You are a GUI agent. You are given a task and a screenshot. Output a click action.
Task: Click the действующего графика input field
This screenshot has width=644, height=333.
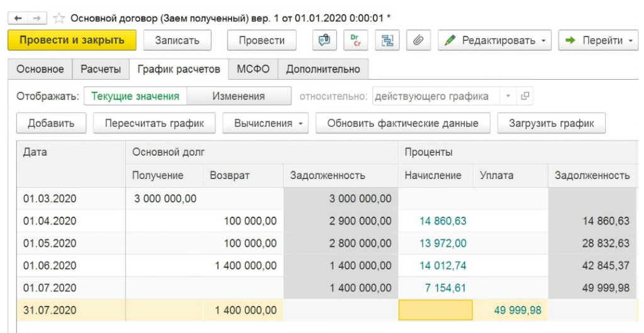click(x=436, y=96)
